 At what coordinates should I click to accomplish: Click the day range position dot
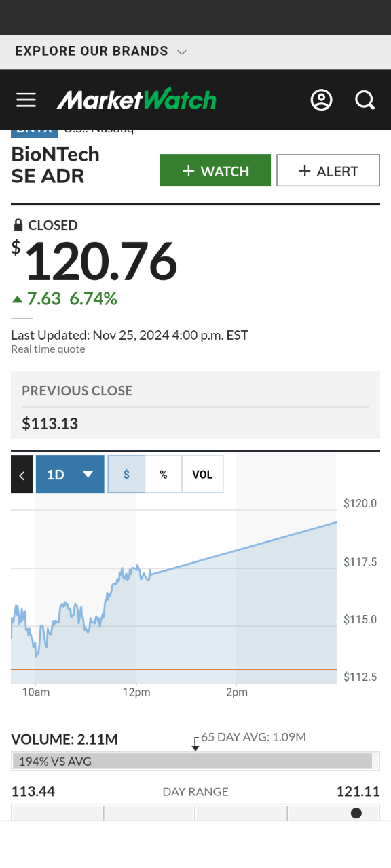(x=356, y=813)
